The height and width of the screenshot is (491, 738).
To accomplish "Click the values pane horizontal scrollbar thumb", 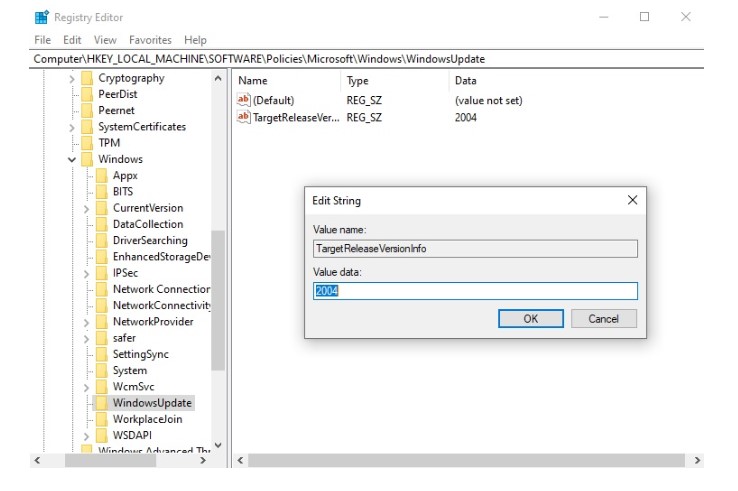I will tap(466, 460).
